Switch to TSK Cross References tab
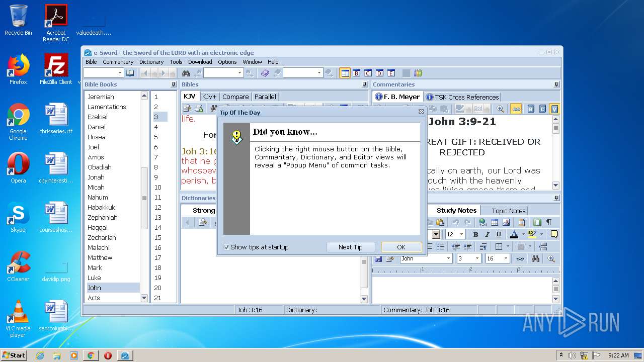This screenshot has width=644, height=362. click(462, 97)
